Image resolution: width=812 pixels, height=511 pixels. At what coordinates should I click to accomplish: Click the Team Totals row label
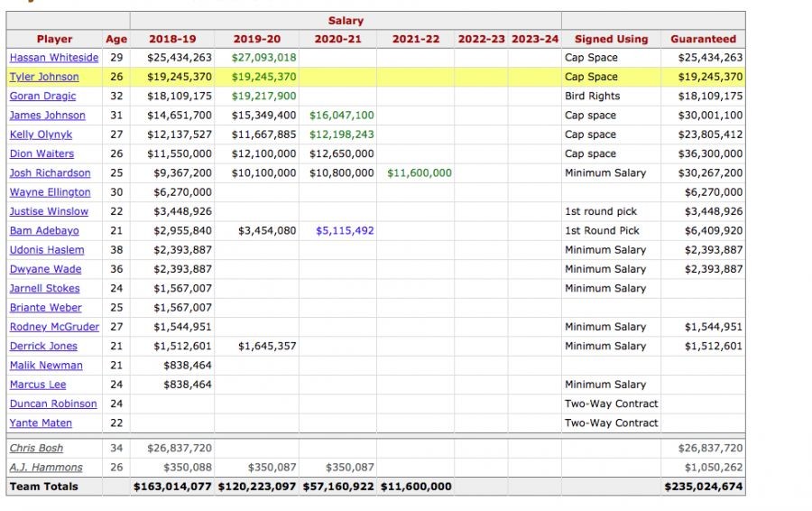[x=43, y=486]
